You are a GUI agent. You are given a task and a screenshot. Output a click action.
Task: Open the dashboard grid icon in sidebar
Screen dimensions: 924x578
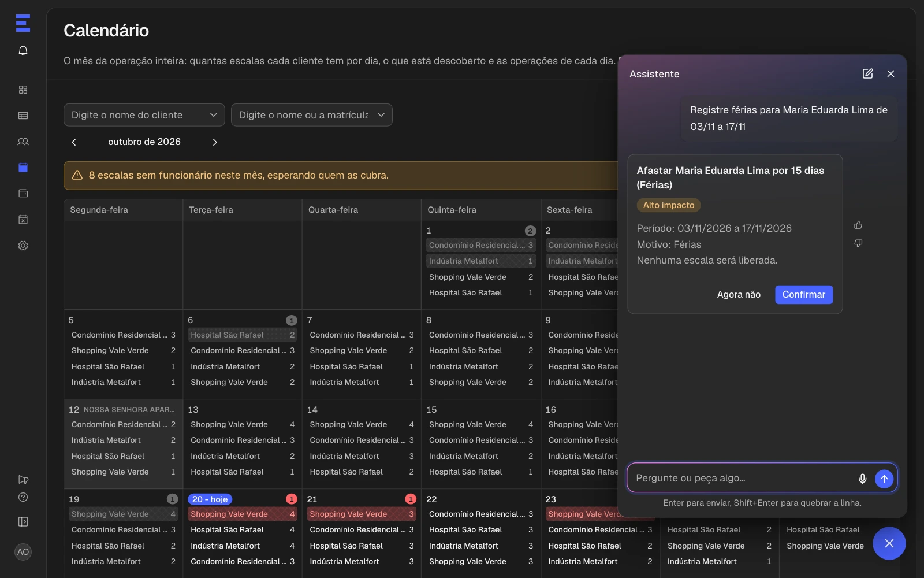(23, 90)
